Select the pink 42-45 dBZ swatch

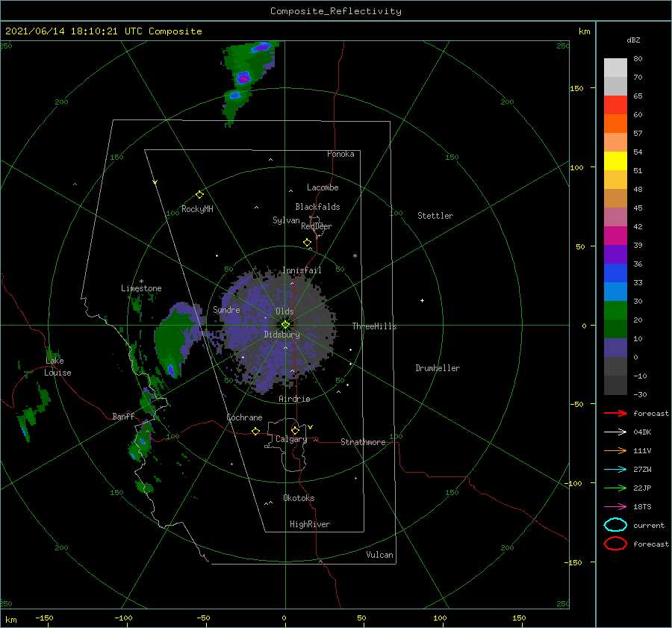pyautogui.click(x=615, y=217)
